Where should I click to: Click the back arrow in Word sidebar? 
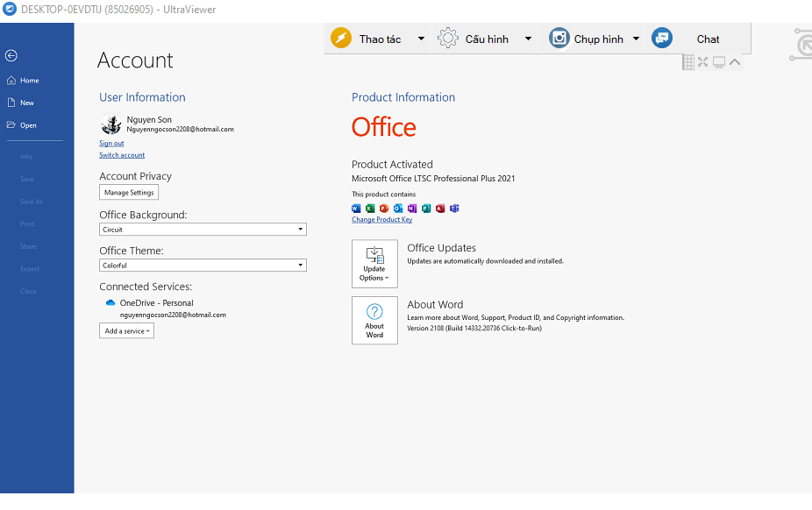coord(11,55)
